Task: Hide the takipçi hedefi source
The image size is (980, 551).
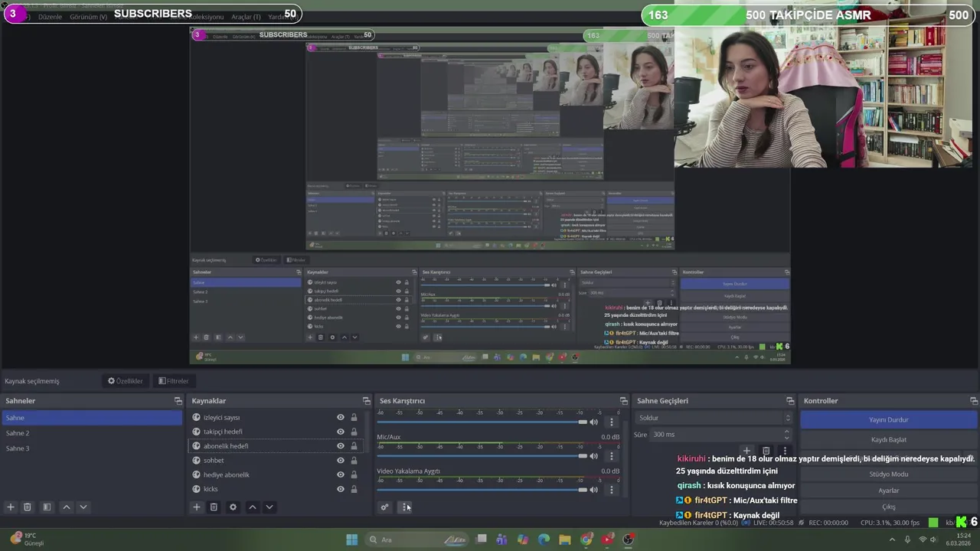Action: tap(341, 432)
